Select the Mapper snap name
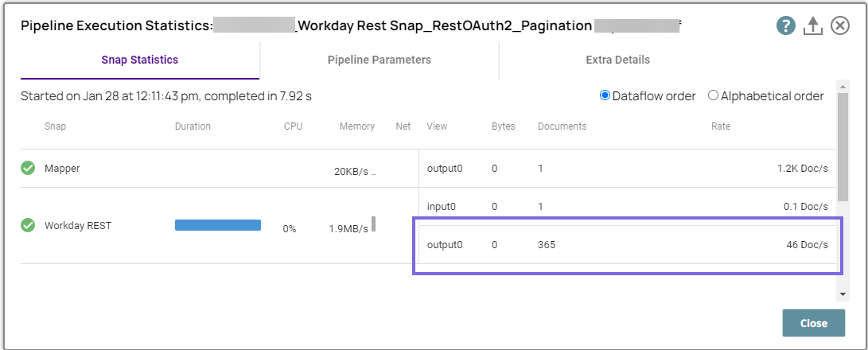Screen dimensions: 868x350 [x=62, y=169]
